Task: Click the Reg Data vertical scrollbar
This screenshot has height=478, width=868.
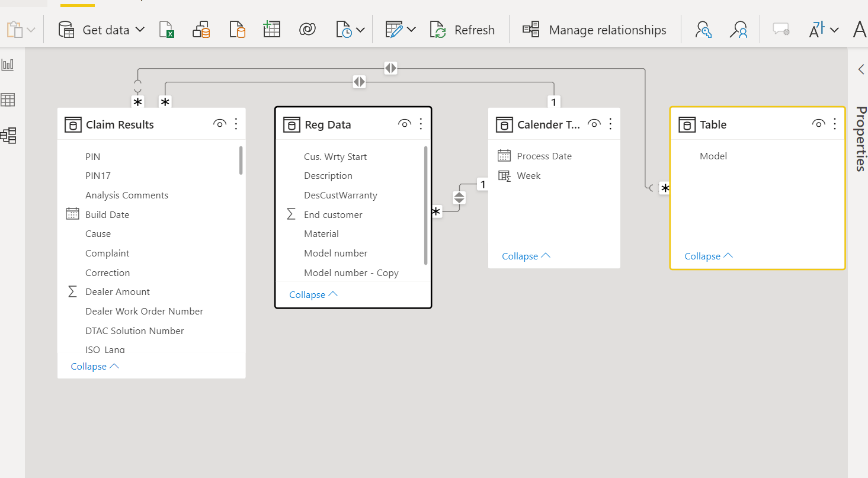Action: (426, 205)
